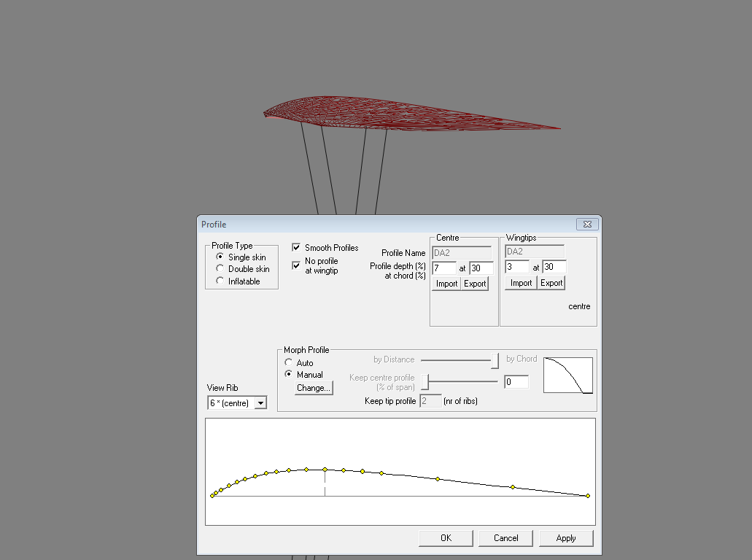The width and height of the screenshot is (752, 560).
Task: Select Auto morph profile option
Action: click(x=289, y=363)
